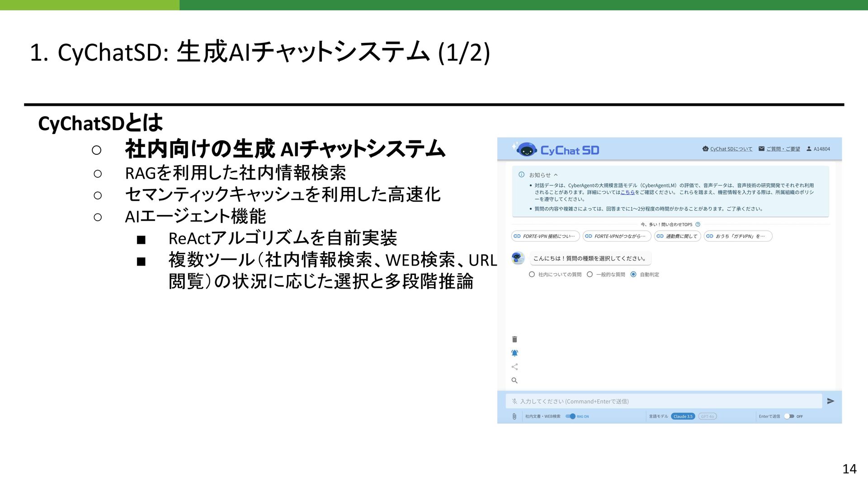Open the ご質問・ご要望 link
Viewport: 868px width, 489px height.
click(x=783, y=149)
